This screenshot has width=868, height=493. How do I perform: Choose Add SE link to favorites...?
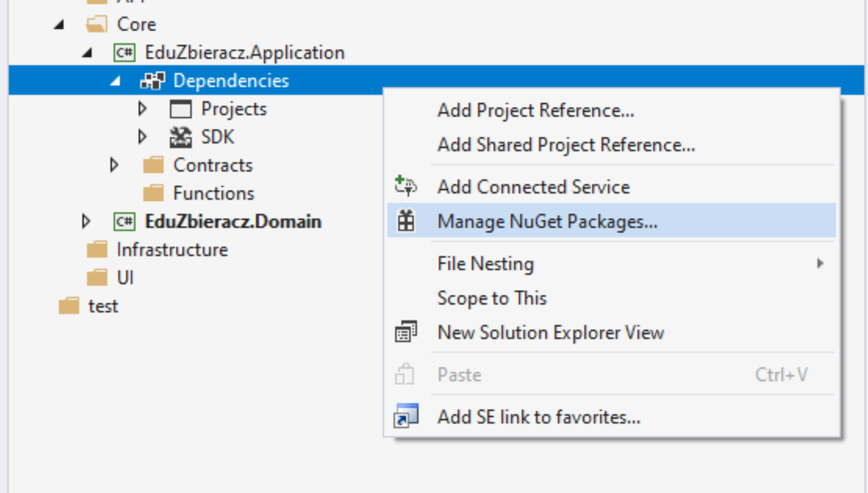coord(612,417)
